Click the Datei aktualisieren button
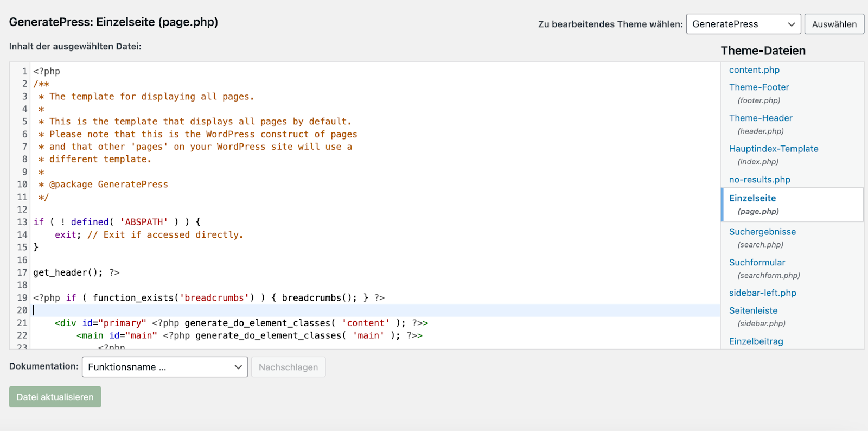868x431 pixels. pos(55,397)
